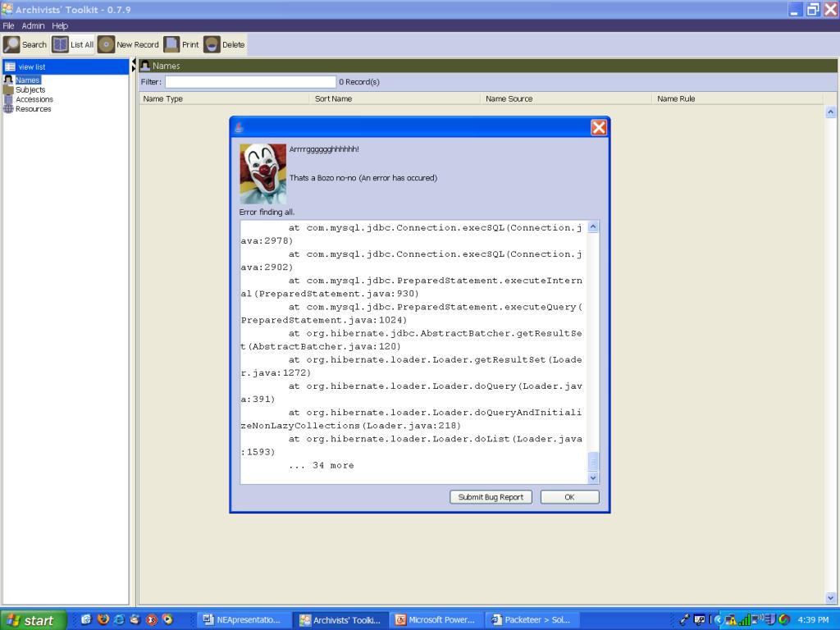This screenshot has height=630, width=840.
Task: Click the Loader.doQueryAndInitializeNonLazyCollections stack trace line
Action: [412, 419]
